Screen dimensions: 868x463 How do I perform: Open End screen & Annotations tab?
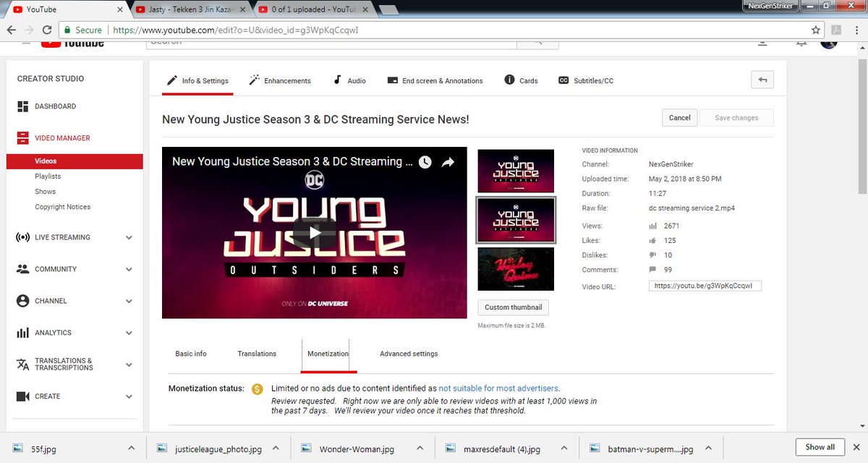click(x=435, y=81)
